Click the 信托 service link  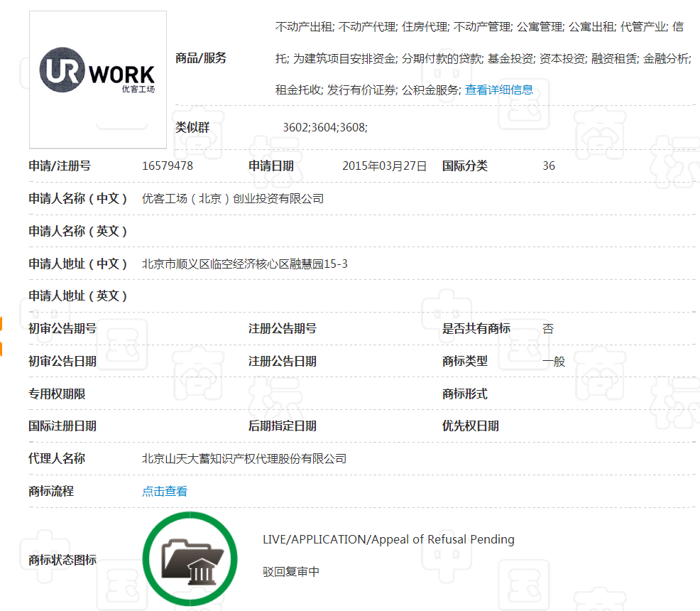[x=280, y=58]
